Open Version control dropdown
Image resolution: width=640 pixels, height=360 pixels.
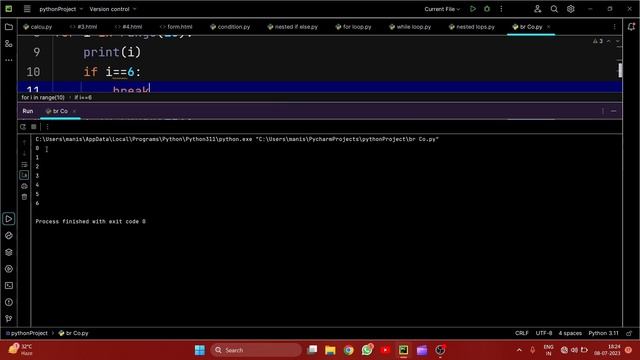click(113, 9)
